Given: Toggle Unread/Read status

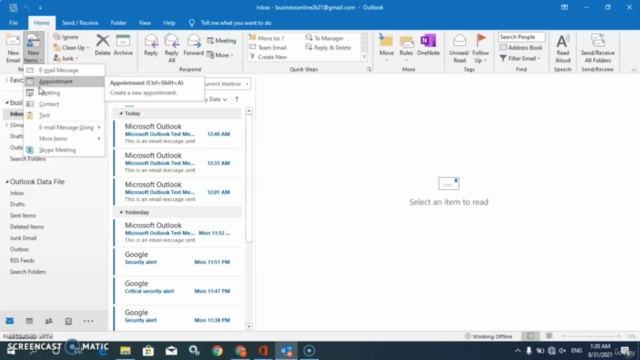Looking at the screenshot, I should point(459,48).
